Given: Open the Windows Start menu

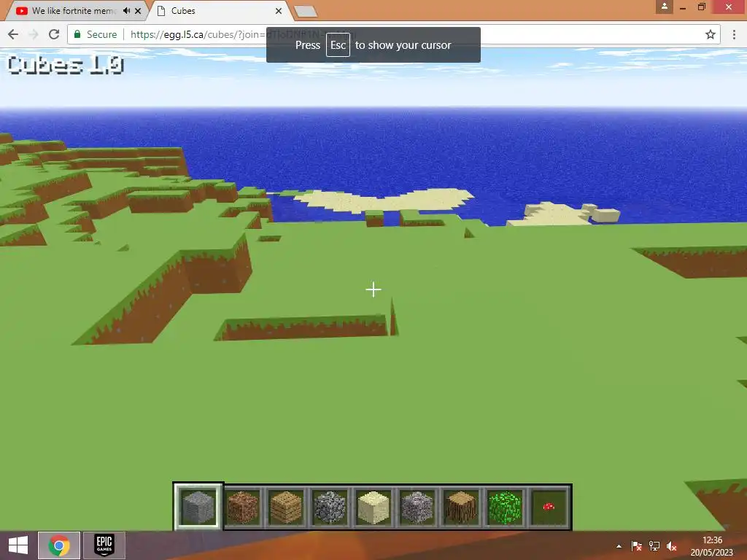Looking at the screenshot, I should (18, 545).
